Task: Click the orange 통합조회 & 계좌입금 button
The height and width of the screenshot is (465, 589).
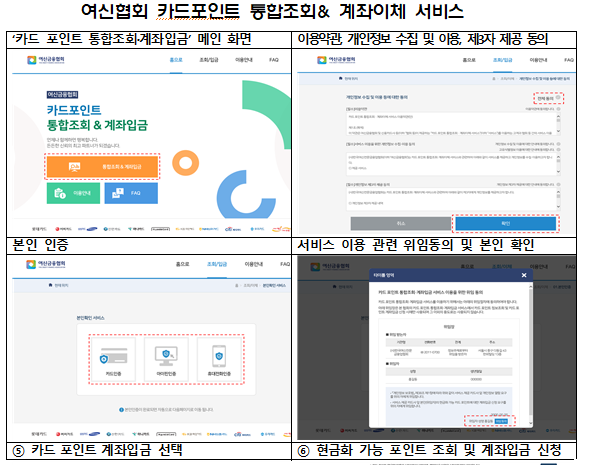Action: pos(102,166)
